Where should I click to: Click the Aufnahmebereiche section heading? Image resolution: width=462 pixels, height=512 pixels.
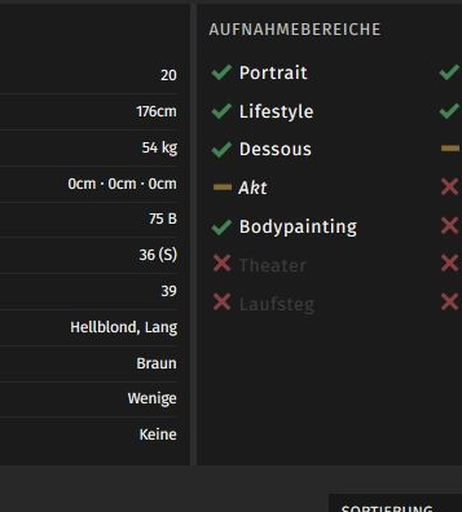click(295, 29)
